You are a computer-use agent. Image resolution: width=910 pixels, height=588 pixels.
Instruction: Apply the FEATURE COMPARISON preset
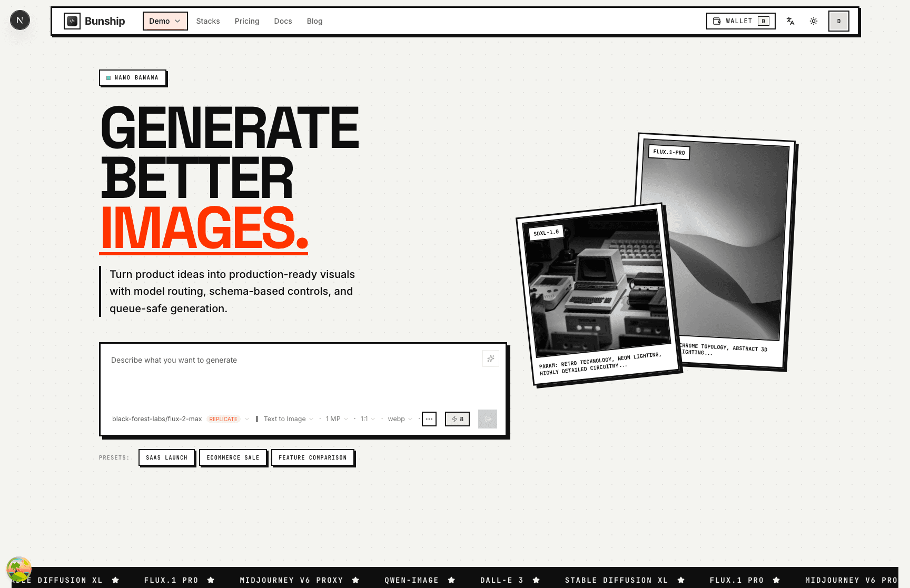pos(313,457)
